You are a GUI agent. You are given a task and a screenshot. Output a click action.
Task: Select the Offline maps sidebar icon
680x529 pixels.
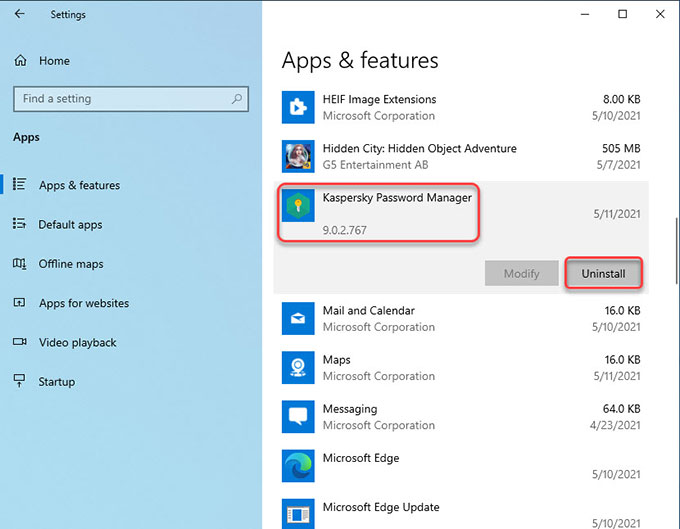[x=20, y=263]
